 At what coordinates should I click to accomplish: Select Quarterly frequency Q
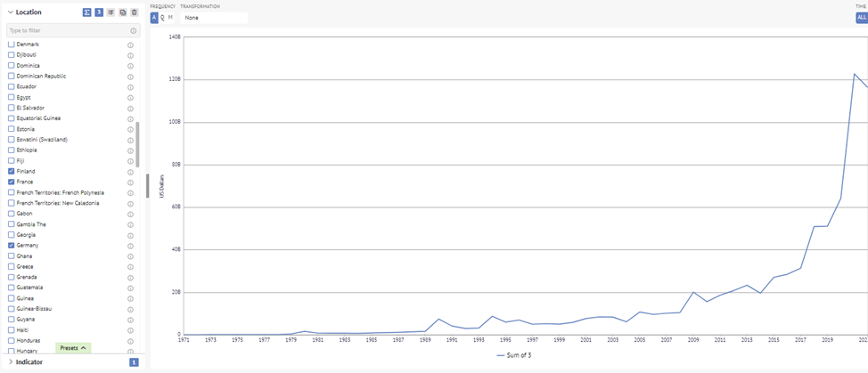click(x=162, y=18)
